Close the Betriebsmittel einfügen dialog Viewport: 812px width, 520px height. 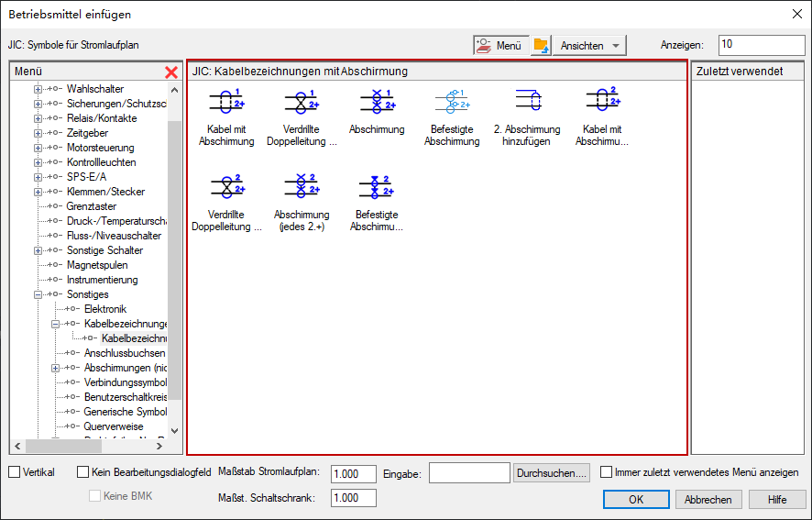click(x=797, y=14)
